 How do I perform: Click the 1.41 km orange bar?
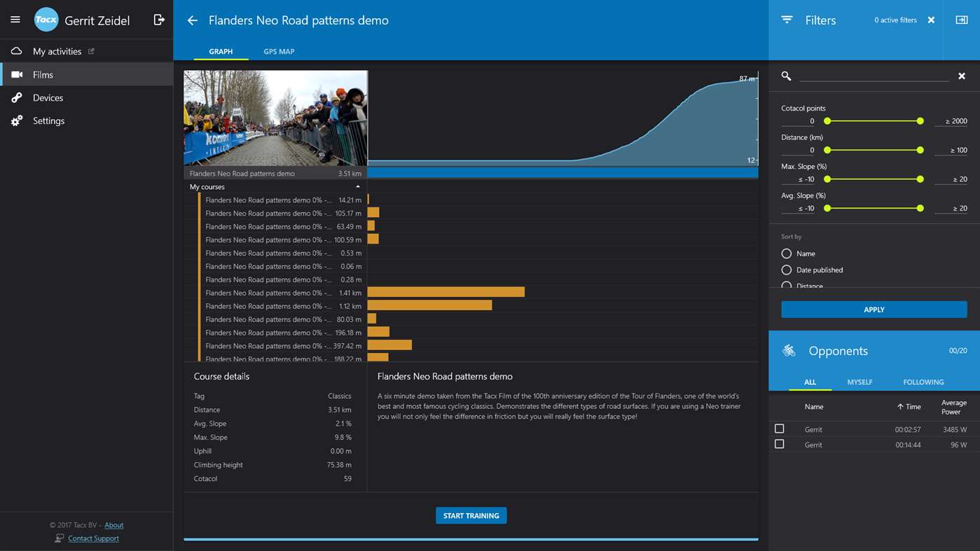(x=446, y=292)
